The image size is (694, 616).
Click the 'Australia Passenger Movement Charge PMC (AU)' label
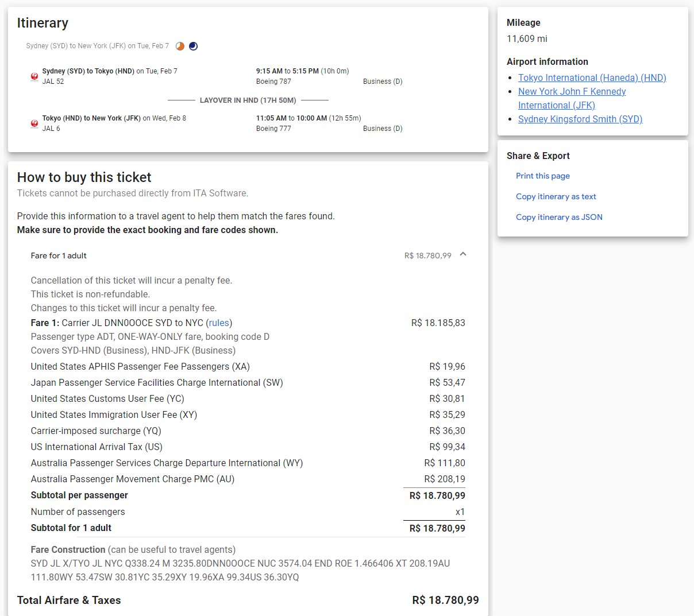pos(133,479)
